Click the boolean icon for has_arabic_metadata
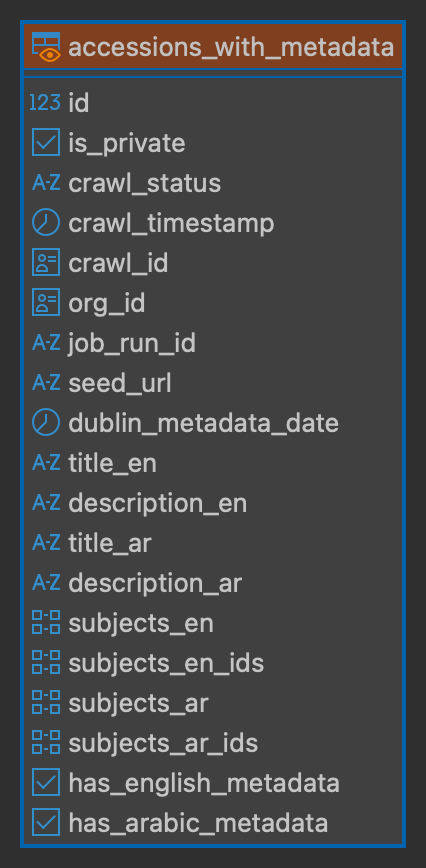The height and width of the screenshot is (868, 426). tap(46, 822)
